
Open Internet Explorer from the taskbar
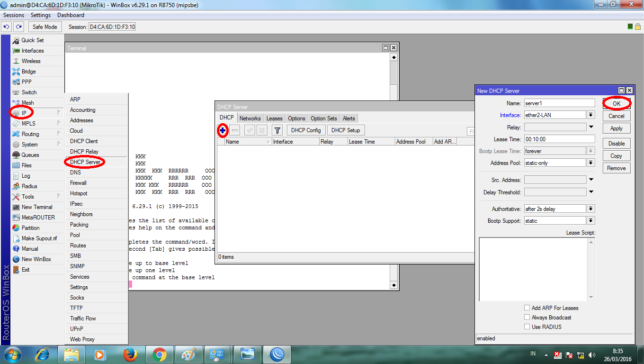[43, 354]
